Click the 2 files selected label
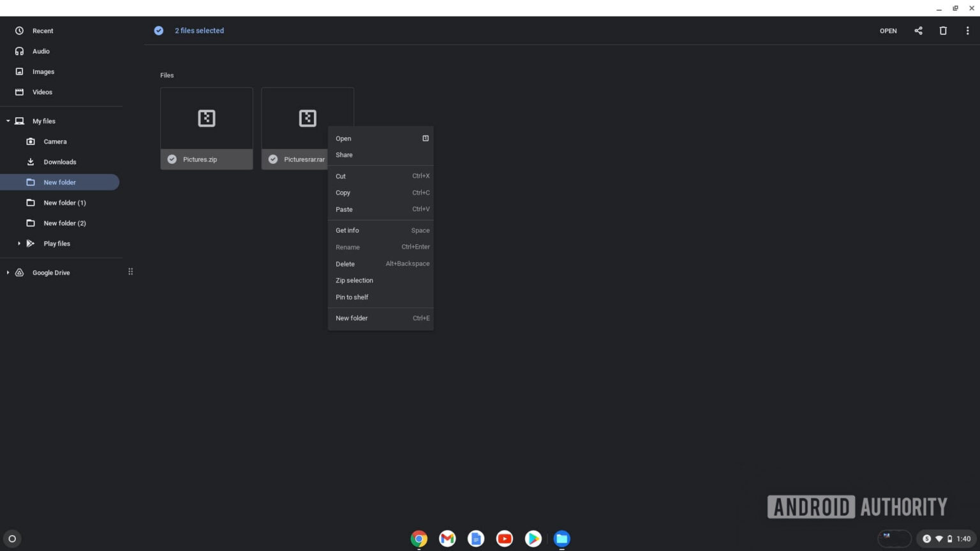 click(199, 30)
